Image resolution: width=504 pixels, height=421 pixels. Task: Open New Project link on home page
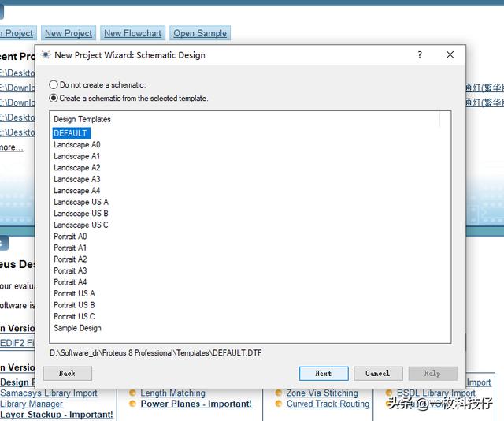[69, 33]
